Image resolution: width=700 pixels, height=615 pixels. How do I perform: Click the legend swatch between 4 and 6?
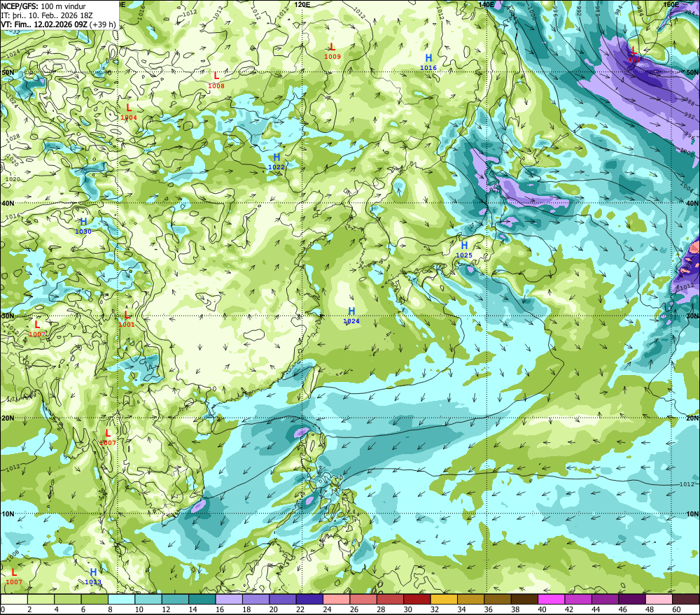pyautogui.click(x=68, y=600)
